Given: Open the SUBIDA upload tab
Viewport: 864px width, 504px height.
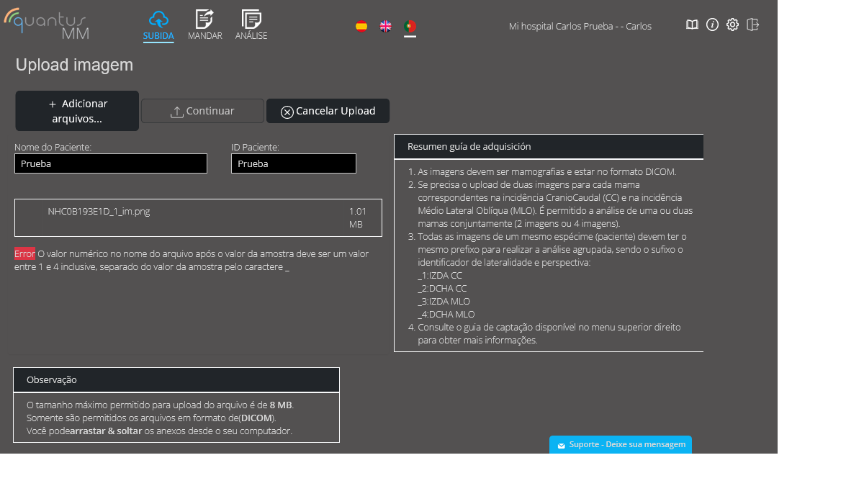Looking at the screenshot, I should [158, 26].
